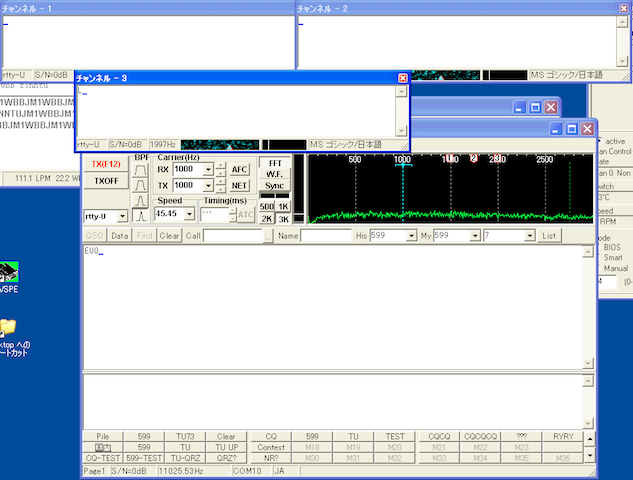
Task: Open the band dropdown showing 7
Action: click(530, 235)
